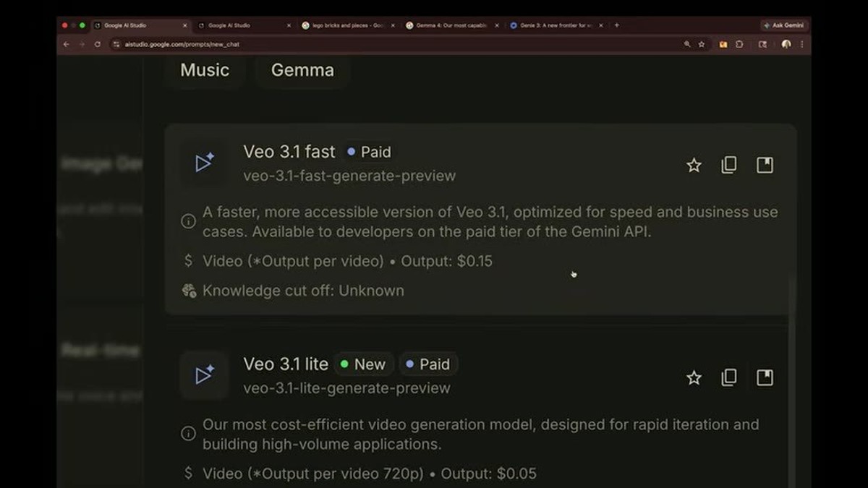Click the text Output: $0.15
The height and width of the screenshot is (488, 868).
[446, 261]
